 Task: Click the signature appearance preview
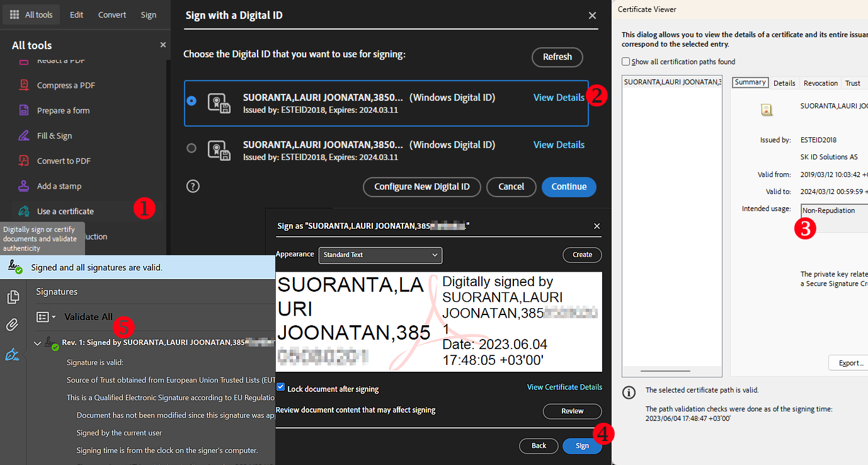point(438,321)
